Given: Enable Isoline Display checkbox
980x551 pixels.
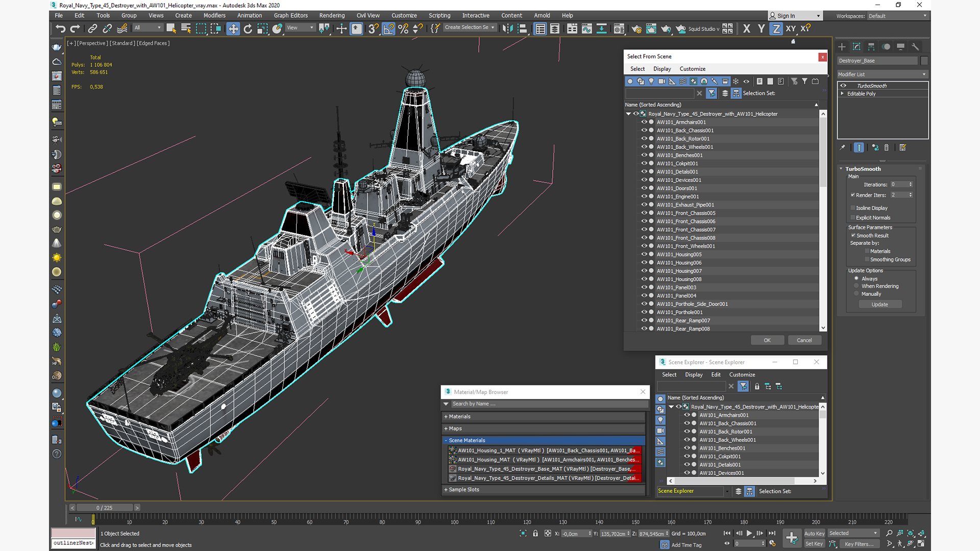Looking at the screenshot, I should click(x=852, y=208).
